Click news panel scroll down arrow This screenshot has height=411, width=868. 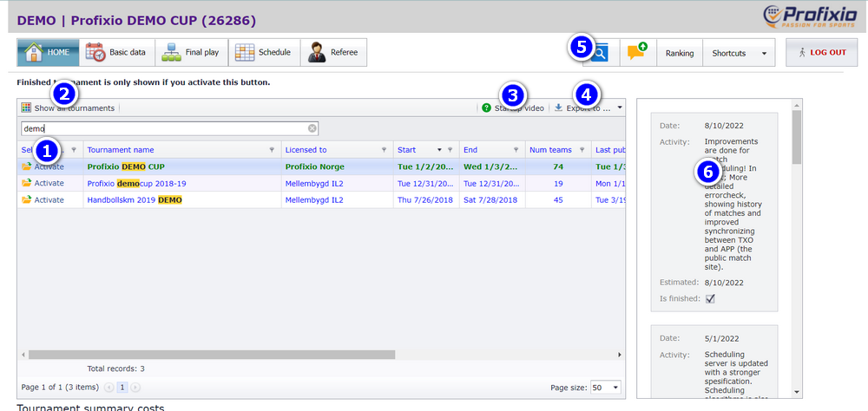797,392
